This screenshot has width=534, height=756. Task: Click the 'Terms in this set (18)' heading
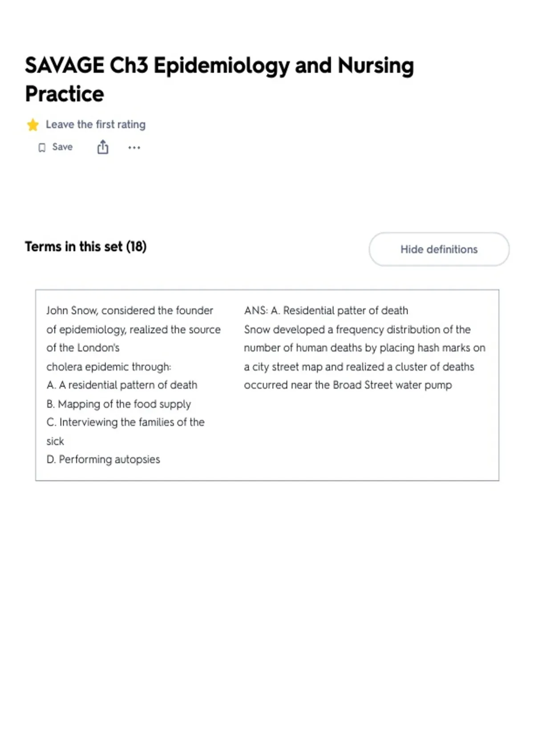pyautogui.click(x=85, y=246)
